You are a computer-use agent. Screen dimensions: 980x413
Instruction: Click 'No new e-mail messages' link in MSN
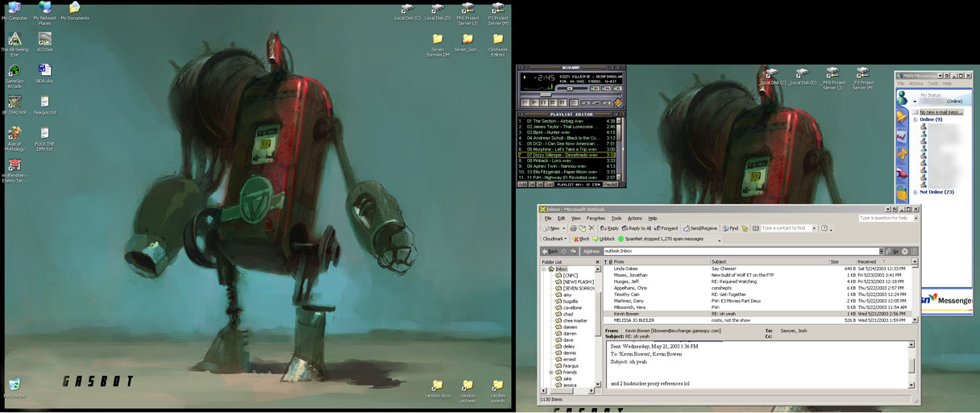941,112
